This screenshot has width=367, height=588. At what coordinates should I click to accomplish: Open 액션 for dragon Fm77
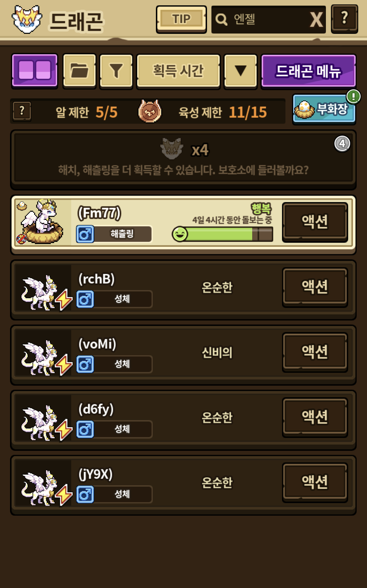(315, 222)
